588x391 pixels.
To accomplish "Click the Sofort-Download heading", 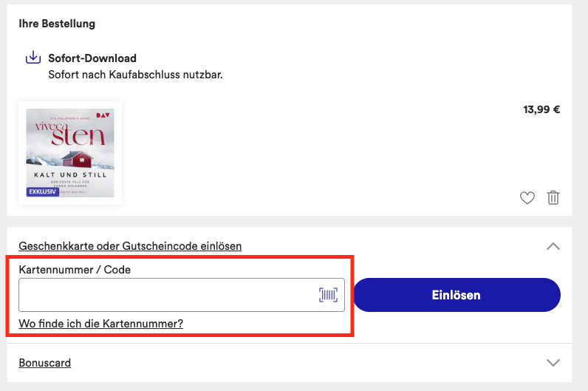I will [92, 58].
